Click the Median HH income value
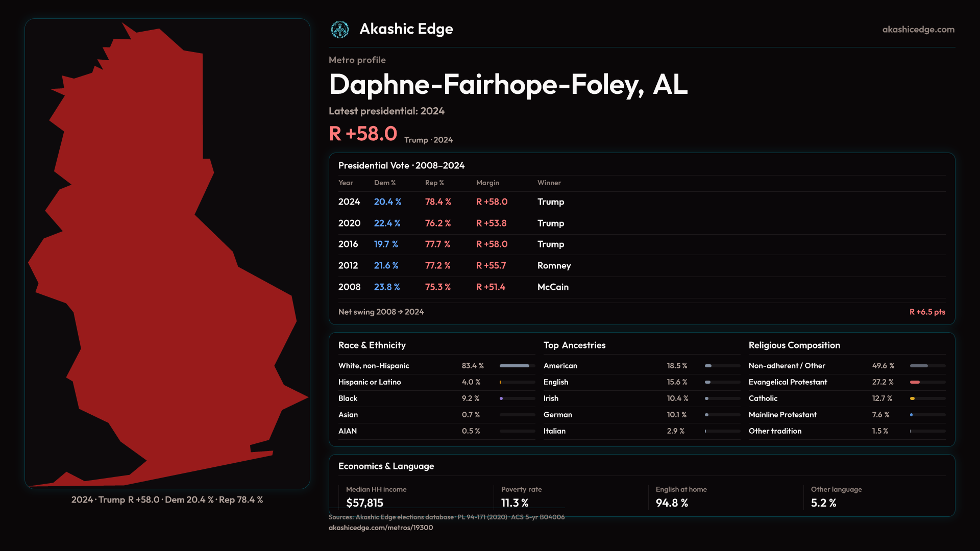Viewport: 980px width, 551px height. coord(364,503)
